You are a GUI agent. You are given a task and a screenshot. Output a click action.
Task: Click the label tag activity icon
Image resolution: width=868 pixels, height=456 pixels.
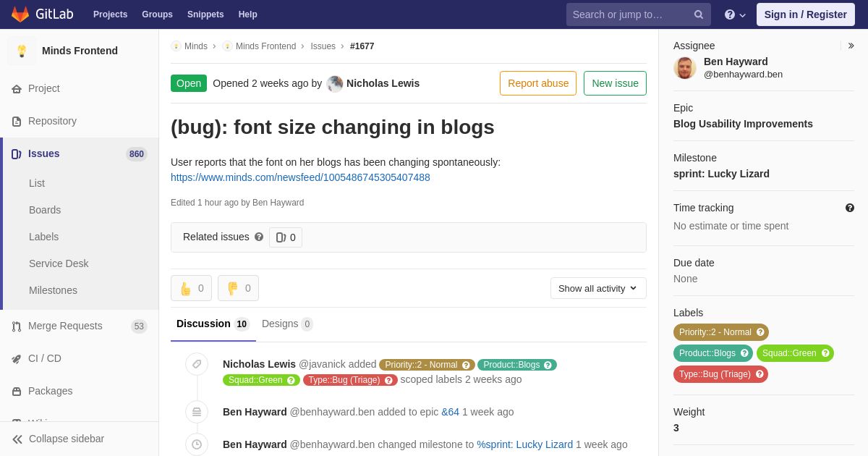(197, 364)
